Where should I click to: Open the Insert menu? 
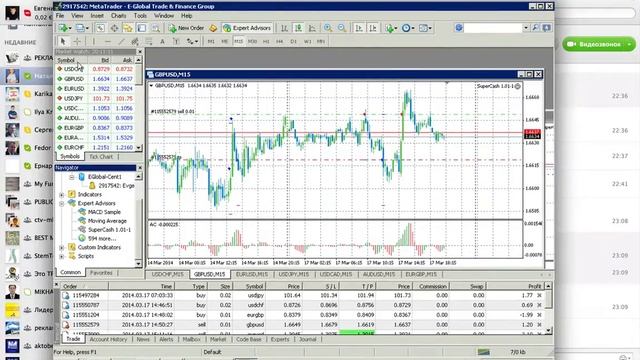[x=97, y=16]
